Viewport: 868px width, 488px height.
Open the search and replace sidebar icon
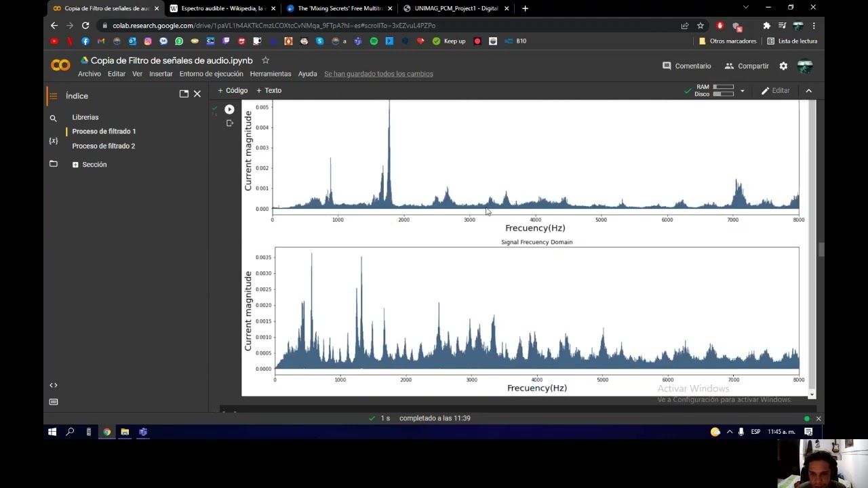pos(53,118)
